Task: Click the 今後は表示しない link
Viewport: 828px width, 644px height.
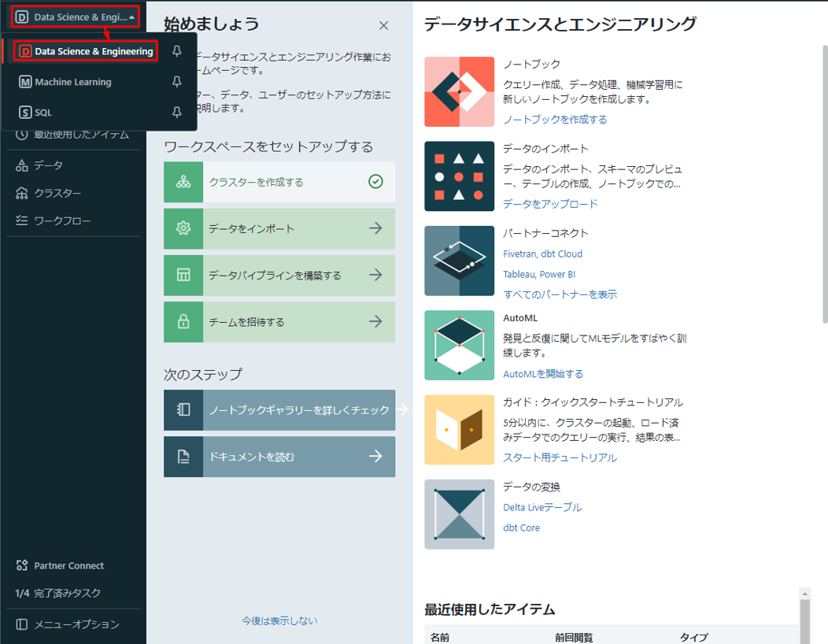Action: [279, 620]
